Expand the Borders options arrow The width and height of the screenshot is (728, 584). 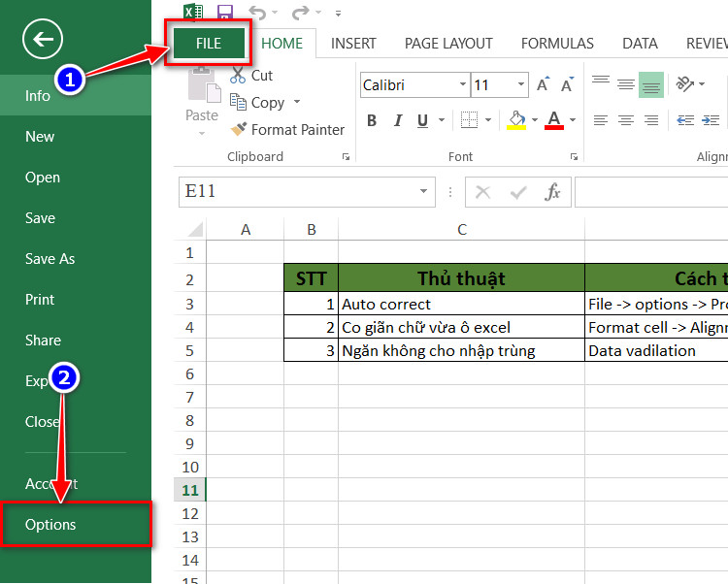coord(488,120)
